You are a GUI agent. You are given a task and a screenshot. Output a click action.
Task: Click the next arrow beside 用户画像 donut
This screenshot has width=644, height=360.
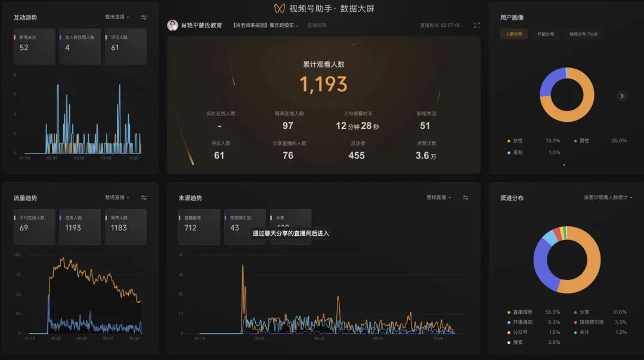point(622,96)
